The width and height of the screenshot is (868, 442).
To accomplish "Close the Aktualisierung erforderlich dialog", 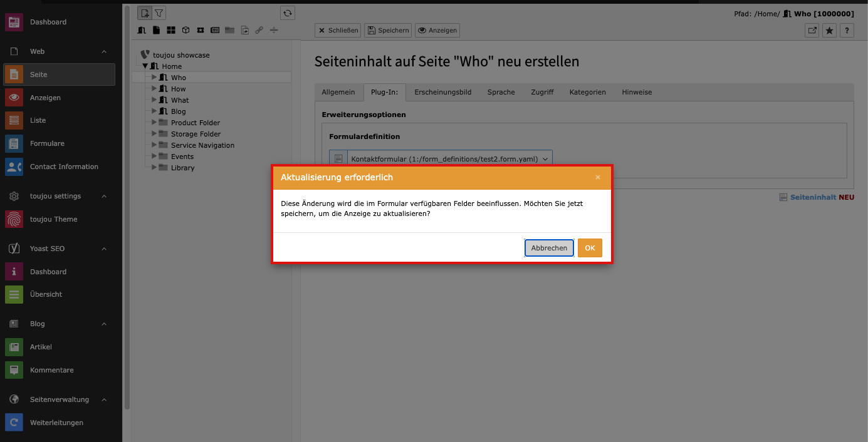I will (x=598, y=177).
